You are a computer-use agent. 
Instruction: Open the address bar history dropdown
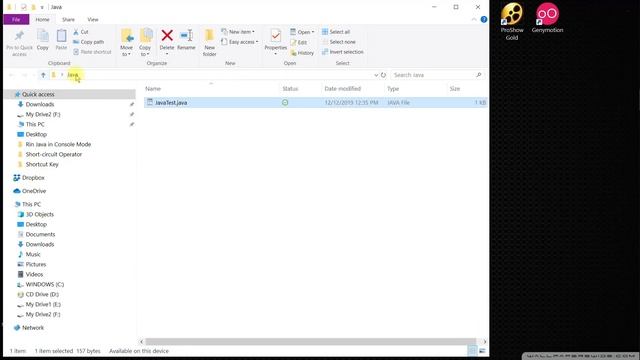tap(376, 75)
